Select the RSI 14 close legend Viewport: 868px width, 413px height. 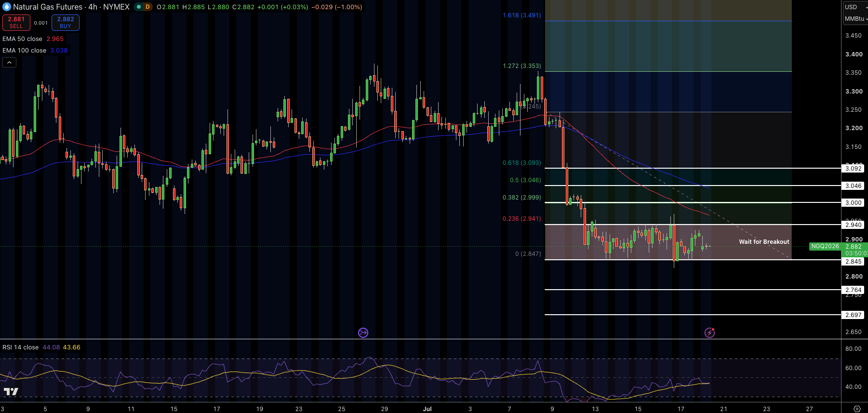coord(41,347)
